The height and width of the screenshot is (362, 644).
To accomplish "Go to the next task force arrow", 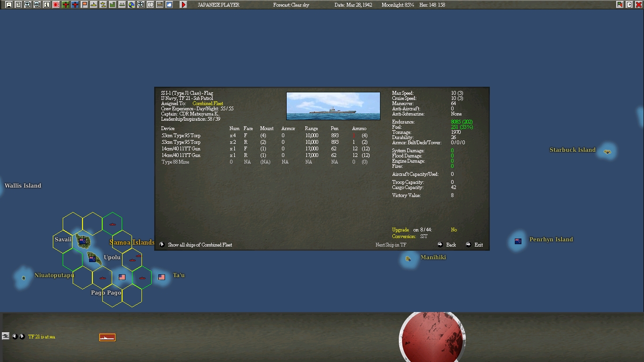I will tap(22, 337).
